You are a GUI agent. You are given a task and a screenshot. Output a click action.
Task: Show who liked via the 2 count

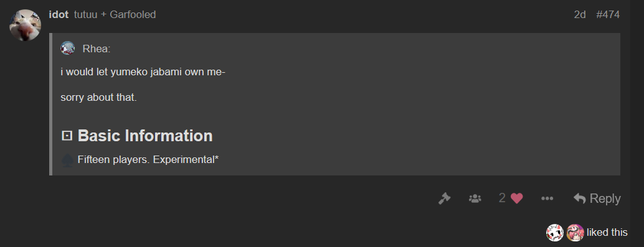pyautogui.click(x=502, y=198)
